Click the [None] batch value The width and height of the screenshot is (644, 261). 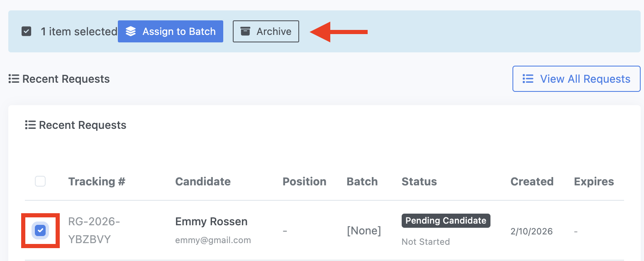point(364,231)
